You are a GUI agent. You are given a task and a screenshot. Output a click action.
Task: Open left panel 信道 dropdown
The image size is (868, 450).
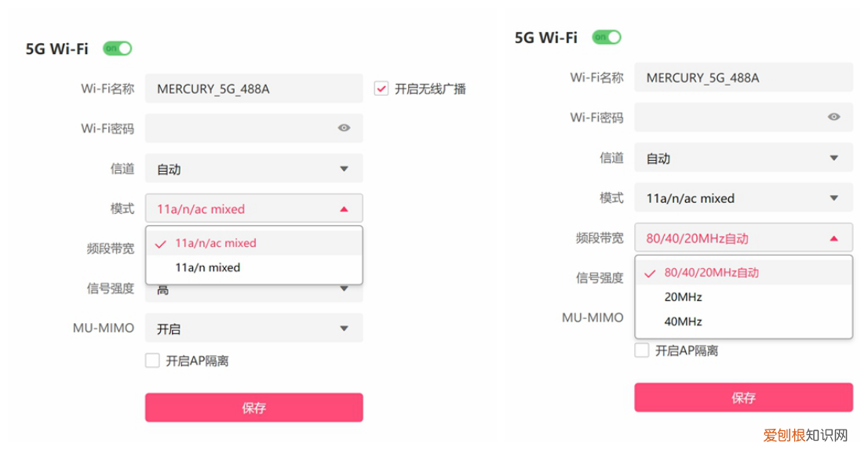point(253,169)
